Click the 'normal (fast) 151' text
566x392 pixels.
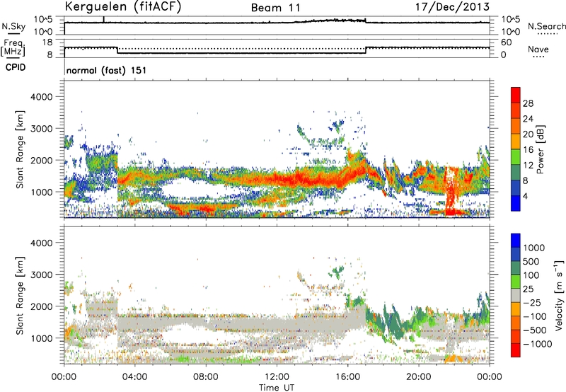(x=107, y=70)
